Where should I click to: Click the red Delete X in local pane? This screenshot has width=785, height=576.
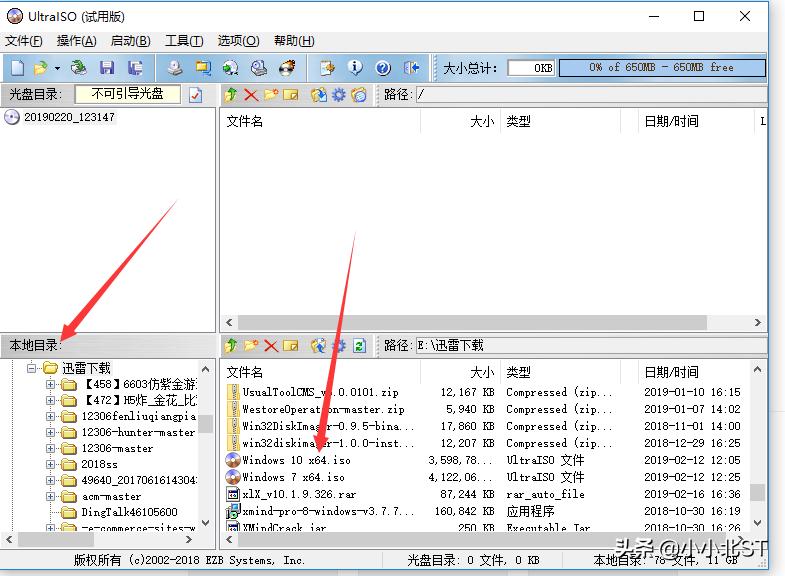(271, 345)
